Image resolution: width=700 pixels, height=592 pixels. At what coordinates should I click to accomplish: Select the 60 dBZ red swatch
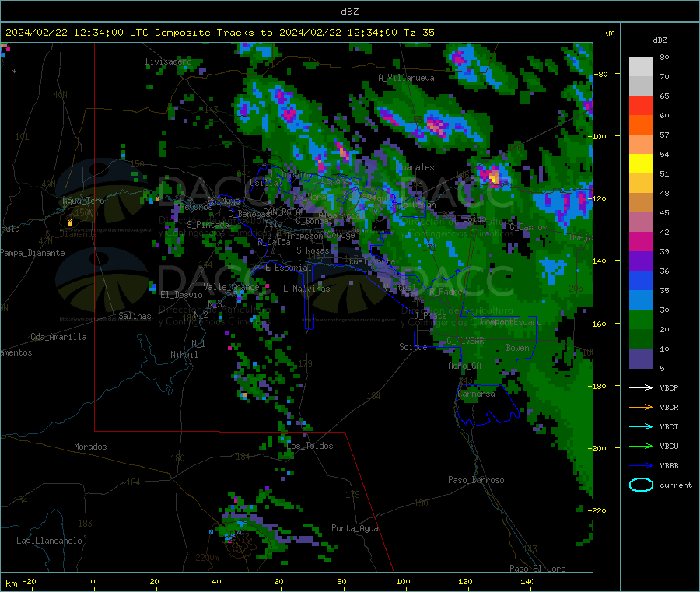tap(641, 105)
